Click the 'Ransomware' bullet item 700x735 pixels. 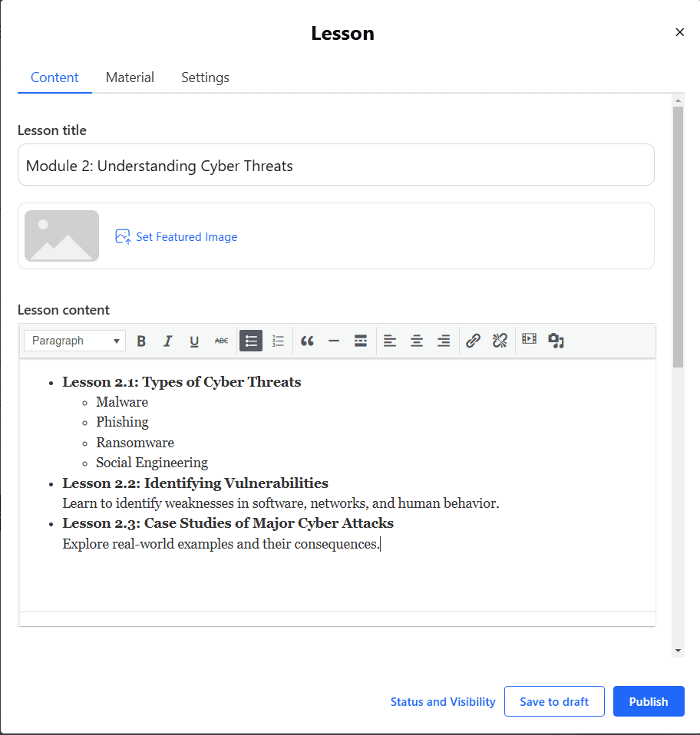coord(135,443)
